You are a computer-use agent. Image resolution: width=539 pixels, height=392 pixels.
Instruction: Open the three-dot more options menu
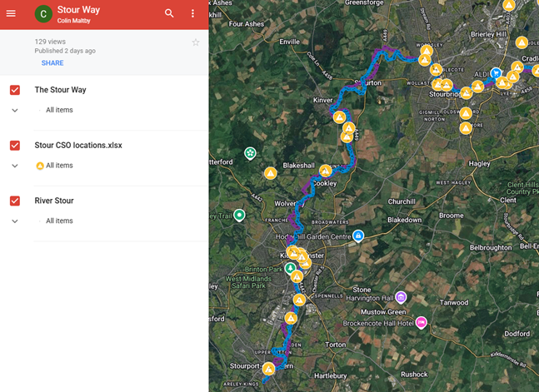point(193,13)
